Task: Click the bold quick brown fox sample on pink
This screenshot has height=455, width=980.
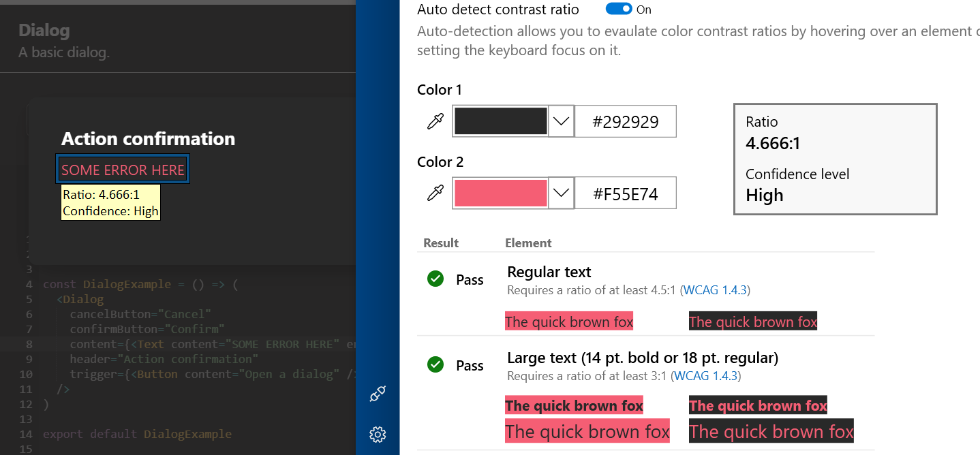Action: [574, 406]
